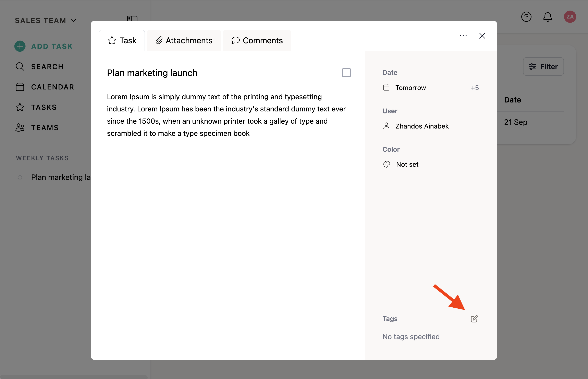Open the Zhandos Ainabek user selector
This screenshot has width=588, height=379.
422,126
